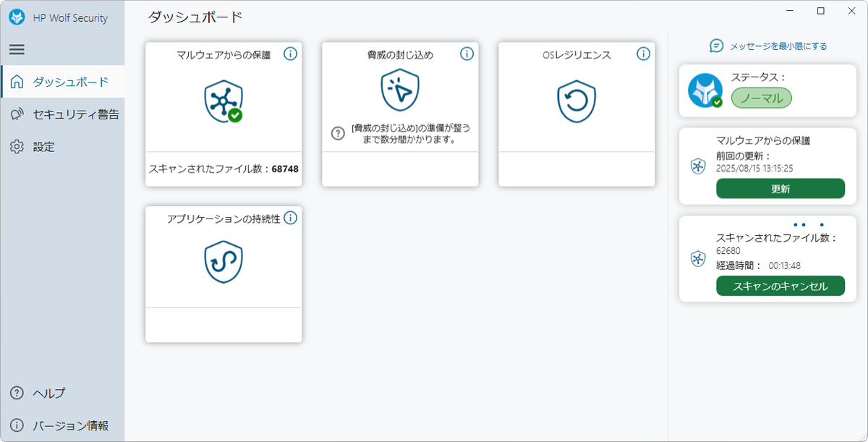Click the 2025/08/15 13:15:25 timestamp
Image resolution: width=868 pixels, height=442 pixels.
point(754,168)
